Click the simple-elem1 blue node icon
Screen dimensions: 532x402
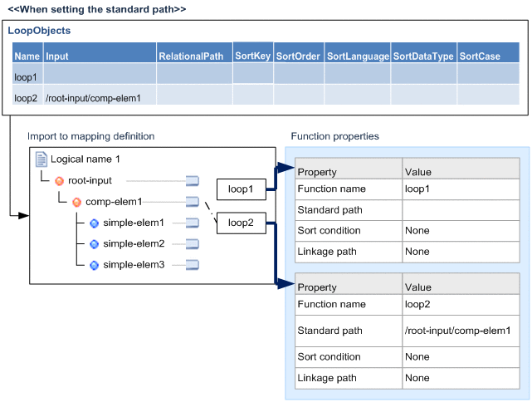(x=94, y=223)
